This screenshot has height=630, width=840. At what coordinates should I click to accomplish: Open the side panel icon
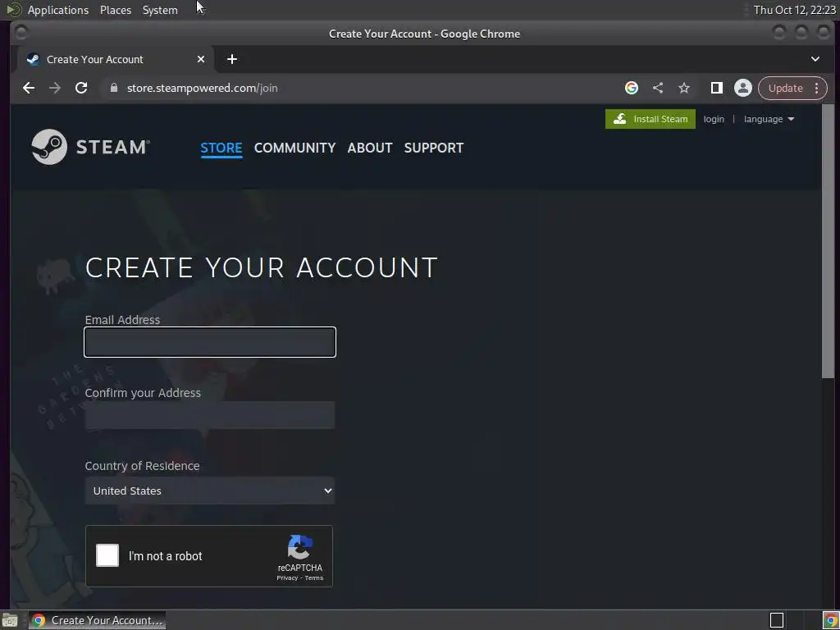(717, 88)
